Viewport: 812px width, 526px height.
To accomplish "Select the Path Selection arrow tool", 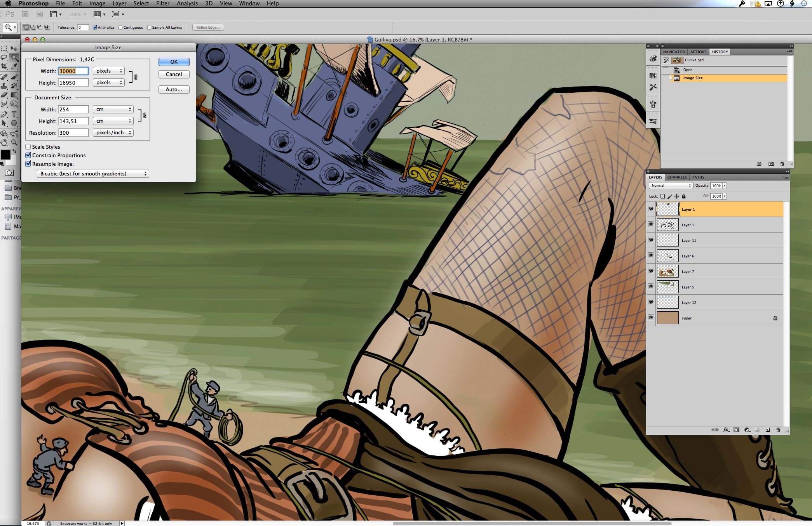I will [x=4, y=123].
